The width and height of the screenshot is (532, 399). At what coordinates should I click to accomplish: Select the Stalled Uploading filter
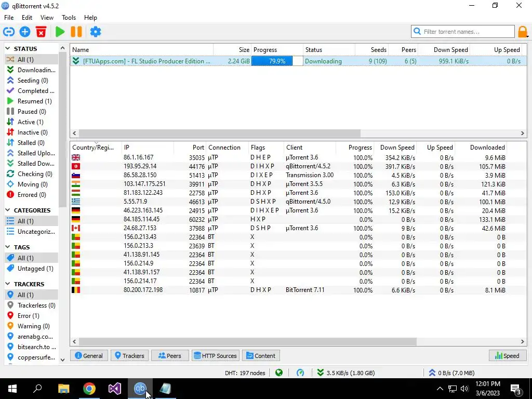[x=31, y=153]
